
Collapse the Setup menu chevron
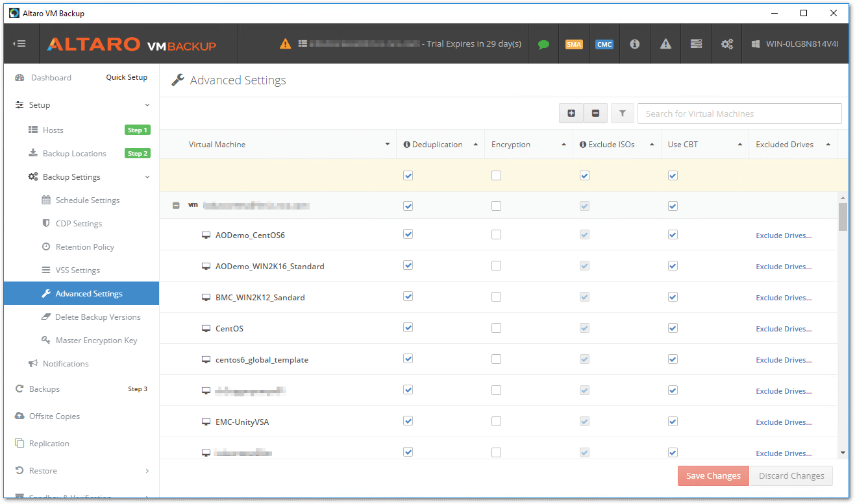click(x=147, y=105)
